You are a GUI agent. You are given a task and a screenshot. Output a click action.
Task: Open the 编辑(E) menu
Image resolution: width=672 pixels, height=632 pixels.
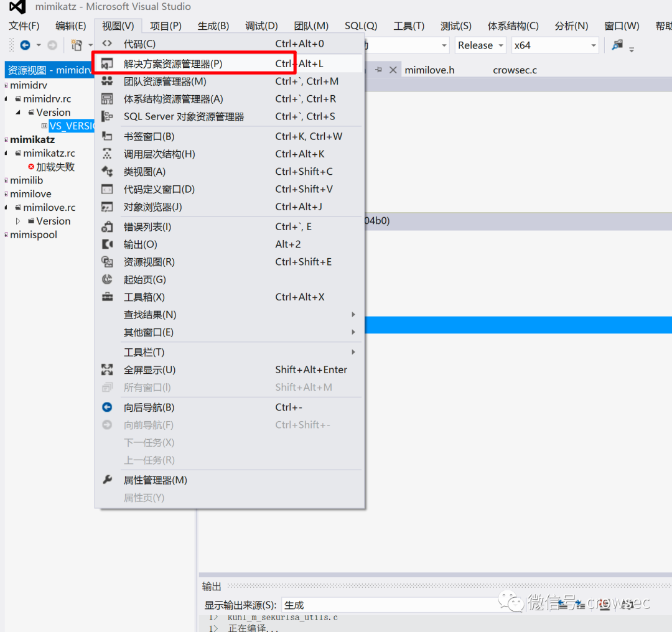[x=71, y=26]
